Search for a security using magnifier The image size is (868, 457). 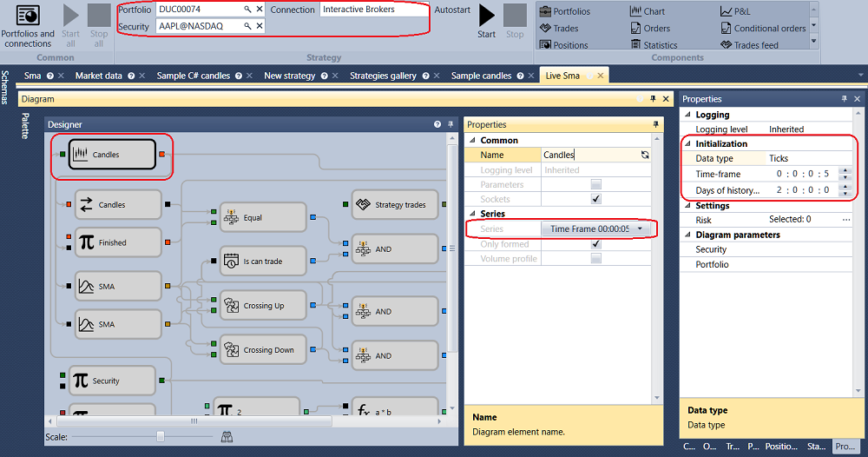coord(247,26)
